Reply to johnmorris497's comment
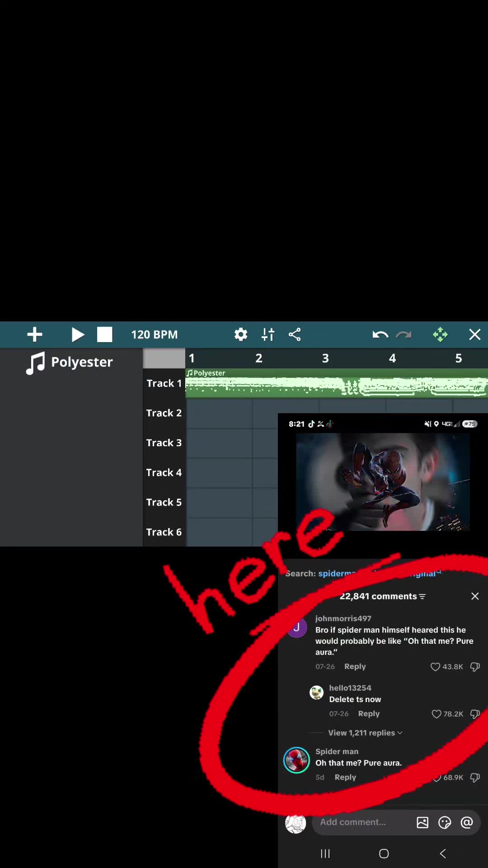Screen dimensions: 488x868 355,666
